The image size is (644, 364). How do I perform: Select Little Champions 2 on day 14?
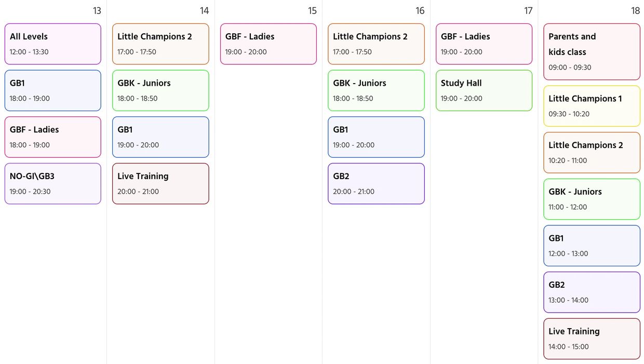[x=160, y=44]
